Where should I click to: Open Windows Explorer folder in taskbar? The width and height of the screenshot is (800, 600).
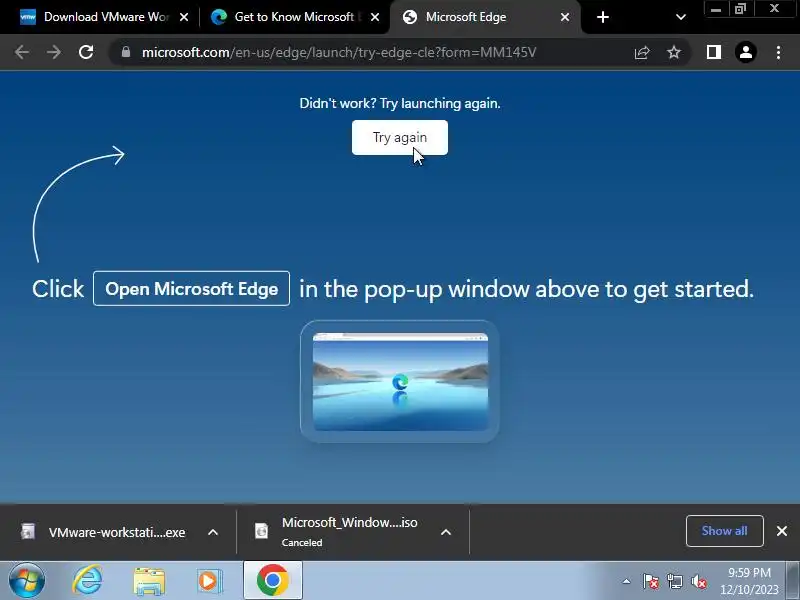(x=149, y=581)
